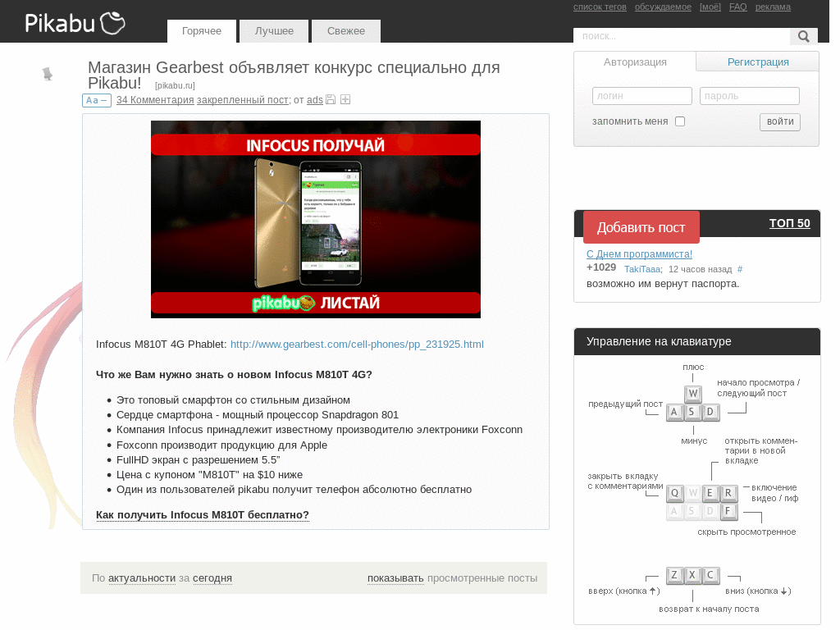Open the 34 Комментария link
Image resolution: width=840 pixels, height=630 pixels.
click(x=155, y=99)
